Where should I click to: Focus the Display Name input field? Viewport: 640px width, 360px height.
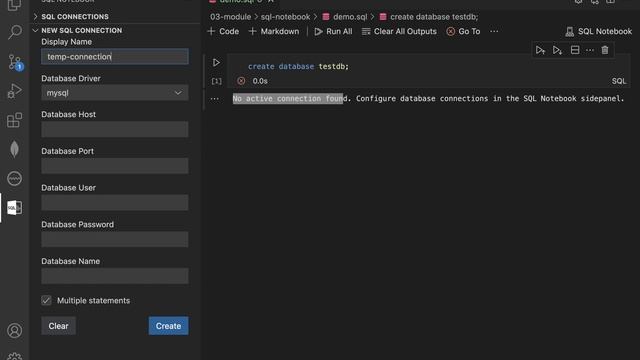point(115,56)
